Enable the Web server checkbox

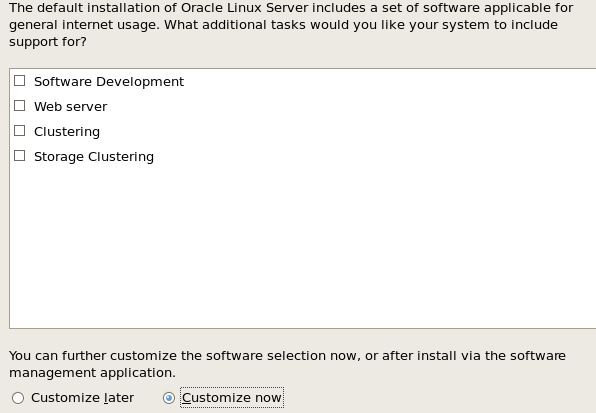[x=19, y=106]
